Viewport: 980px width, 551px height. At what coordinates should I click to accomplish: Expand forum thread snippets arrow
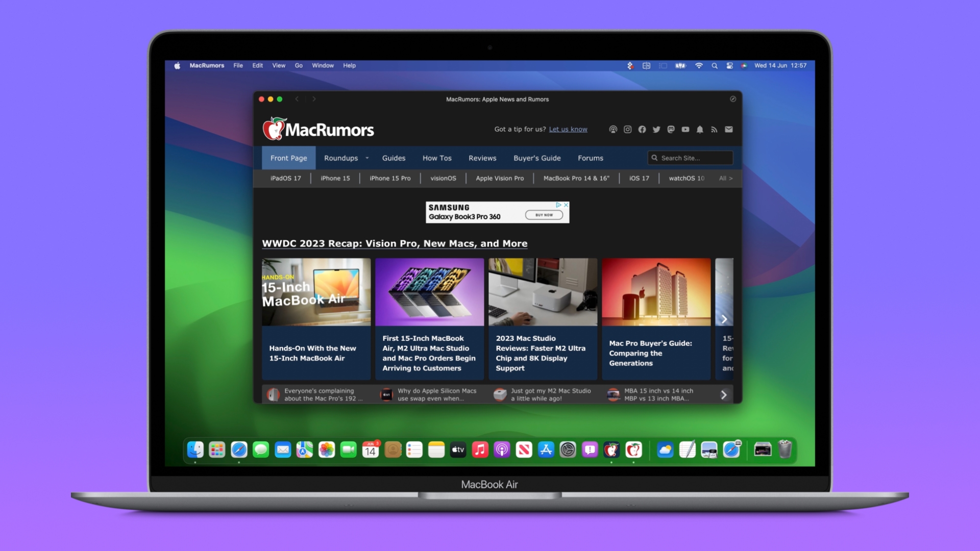click(724, 395)
